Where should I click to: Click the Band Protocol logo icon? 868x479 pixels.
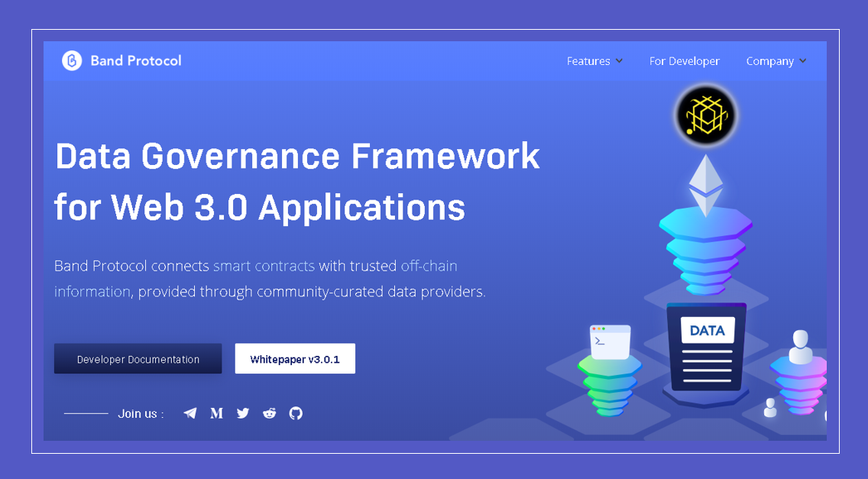click(72, 60)
